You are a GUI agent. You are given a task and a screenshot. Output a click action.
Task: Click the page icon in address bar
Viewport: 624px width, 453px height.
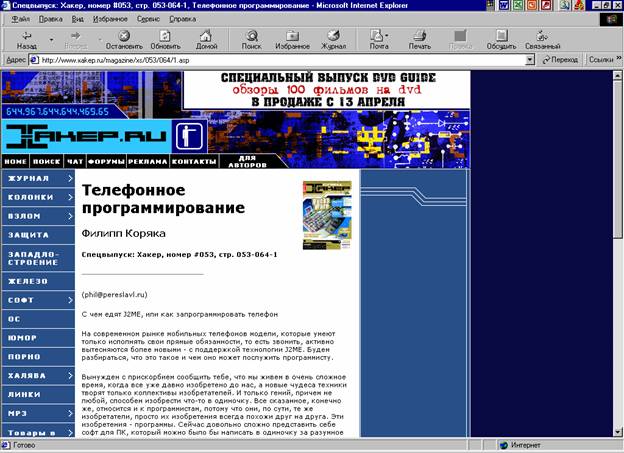click(x=34, y=60)
